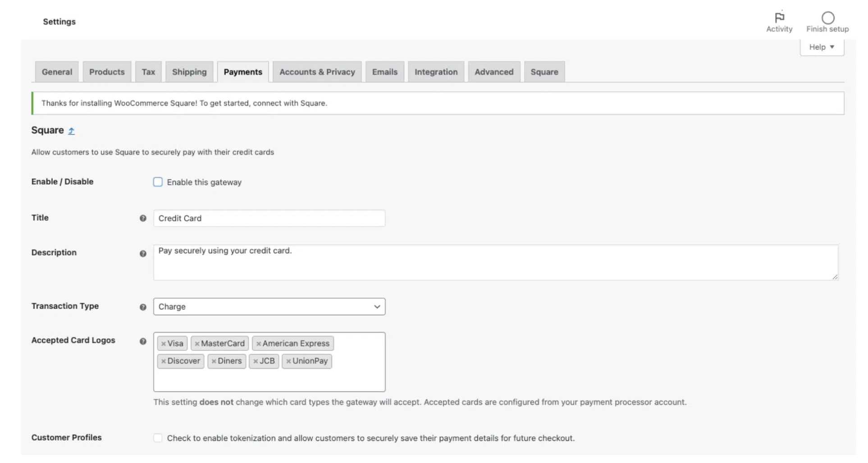Open the Shipping tab
Screen dimensions: 868x463
(190, 72)
